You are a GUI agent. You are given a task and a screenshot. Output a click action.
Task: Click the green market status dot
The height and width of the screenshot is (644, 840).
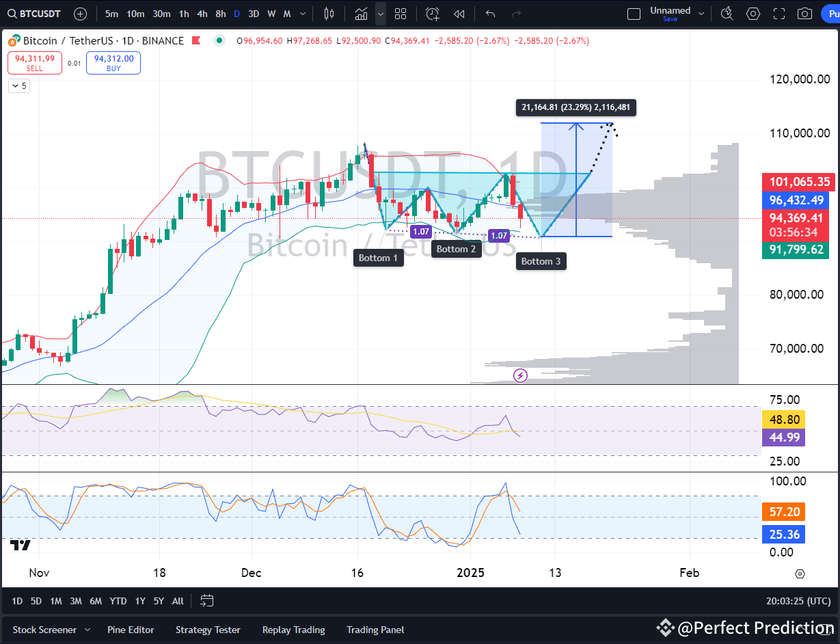tap(219, 41)
